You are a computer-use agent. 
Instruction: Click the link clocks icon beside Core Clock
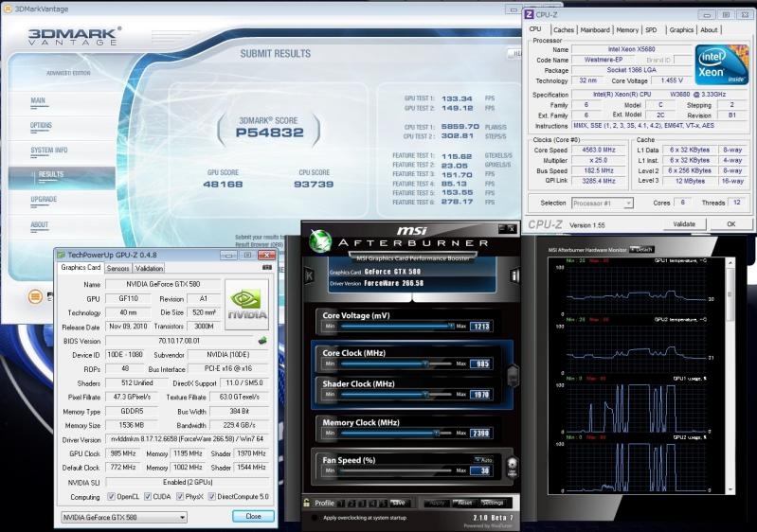click(x=514, y=376)
